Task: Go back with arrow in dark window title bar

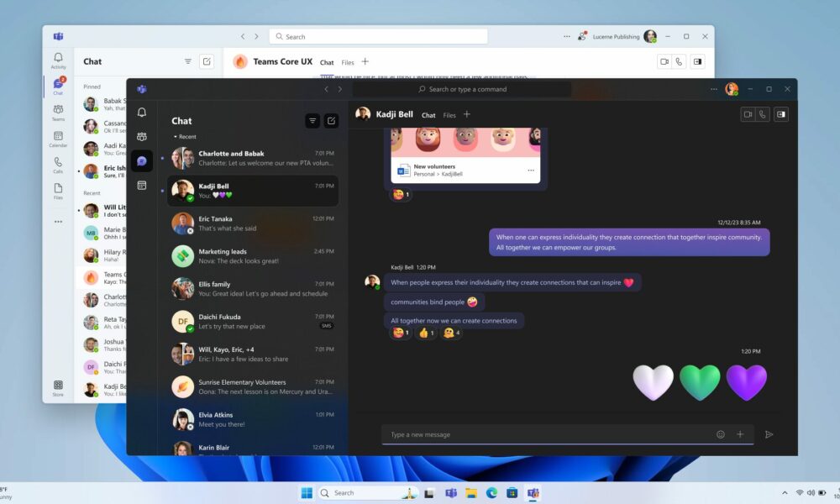Action: point(326,89)
